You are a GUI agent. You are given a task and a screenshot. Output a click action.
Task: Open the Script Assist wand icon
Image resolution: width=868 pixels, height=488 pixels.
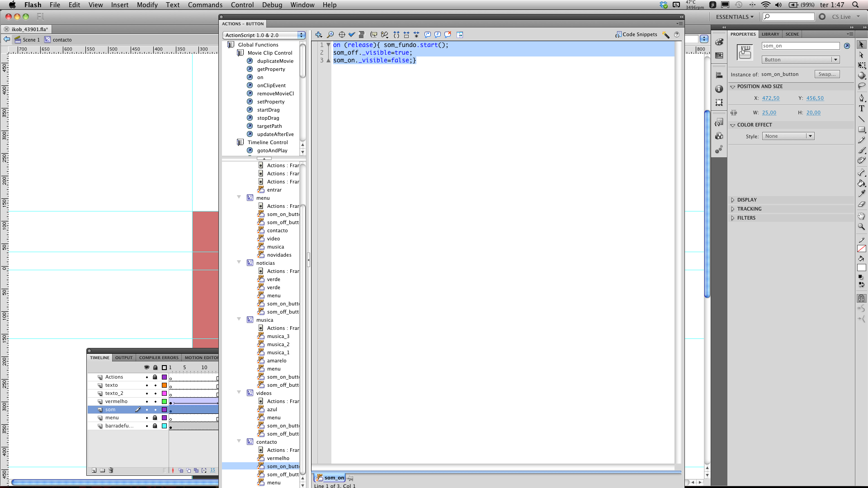(666, 34)
